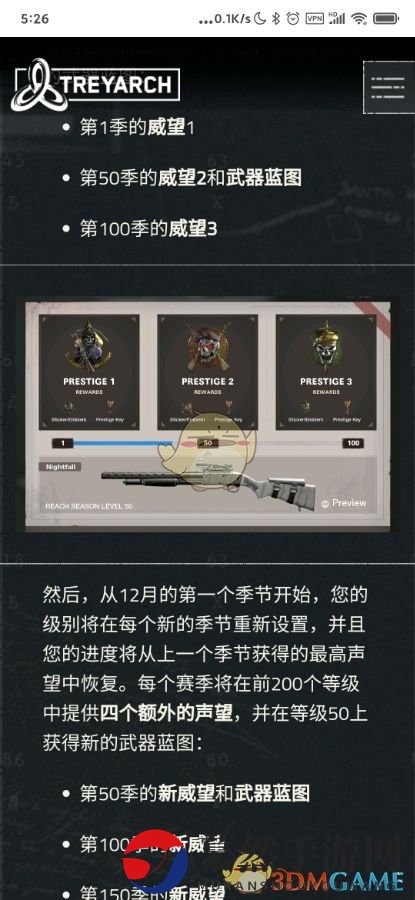
Task: Tap the do-not-disturb moon icon
Action: (x=259, y=18)
